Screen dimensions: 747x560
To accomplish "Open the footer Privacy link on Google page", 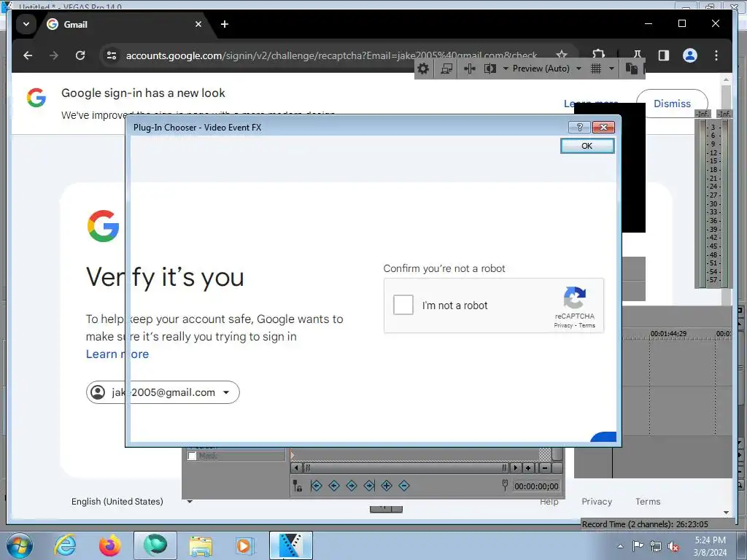I will pyautogui.click(x=597, y=502).
